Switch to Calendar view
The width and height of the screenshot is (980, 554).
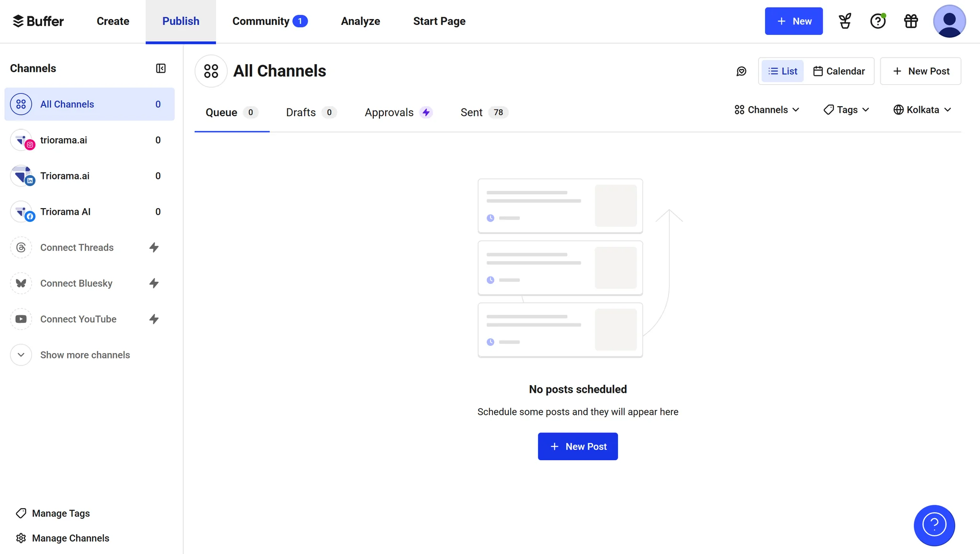(x=839, y=71)
